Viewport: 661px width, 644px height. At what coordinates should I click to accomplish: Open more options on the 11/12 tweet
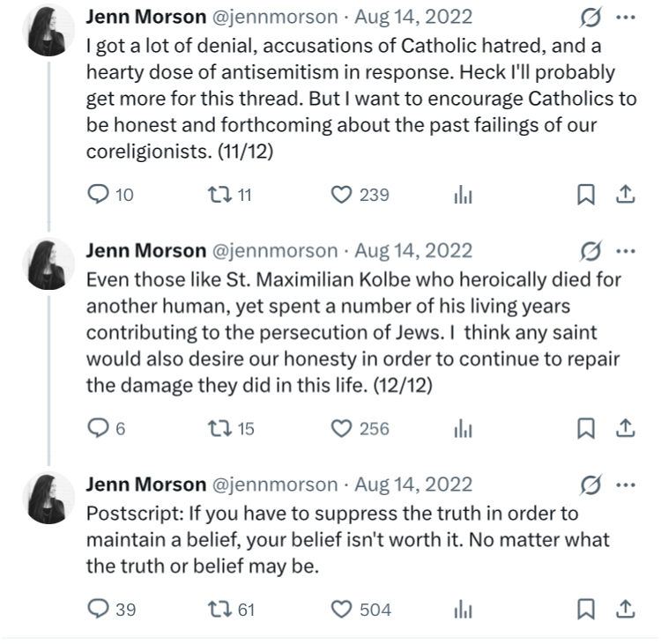(625, 17)
